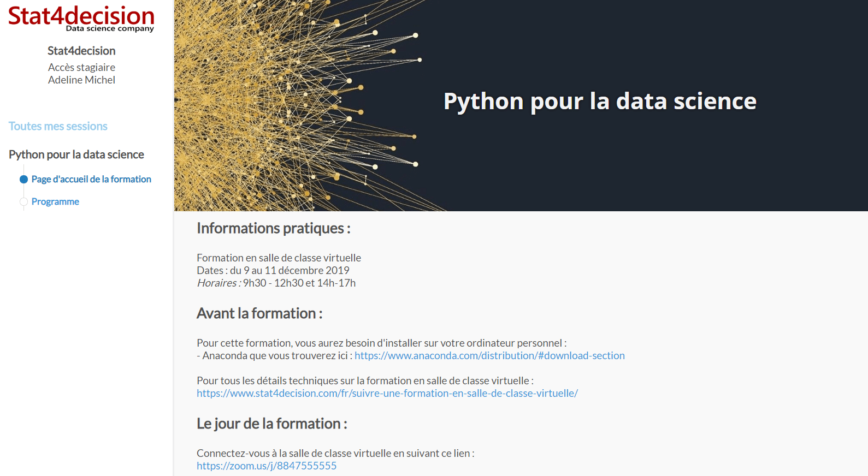
Task: Open the zoom.us virtual classroom link
Action: 267,466
